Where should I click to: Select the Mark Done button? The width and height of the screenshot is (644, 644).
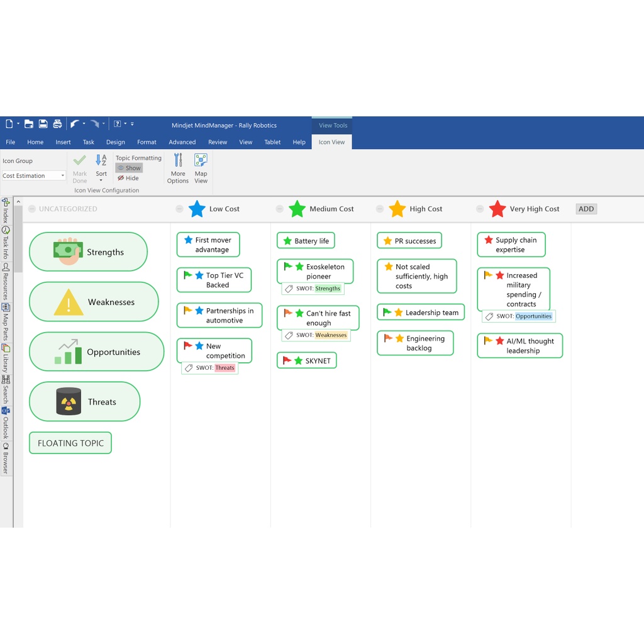tap(79, 168)
